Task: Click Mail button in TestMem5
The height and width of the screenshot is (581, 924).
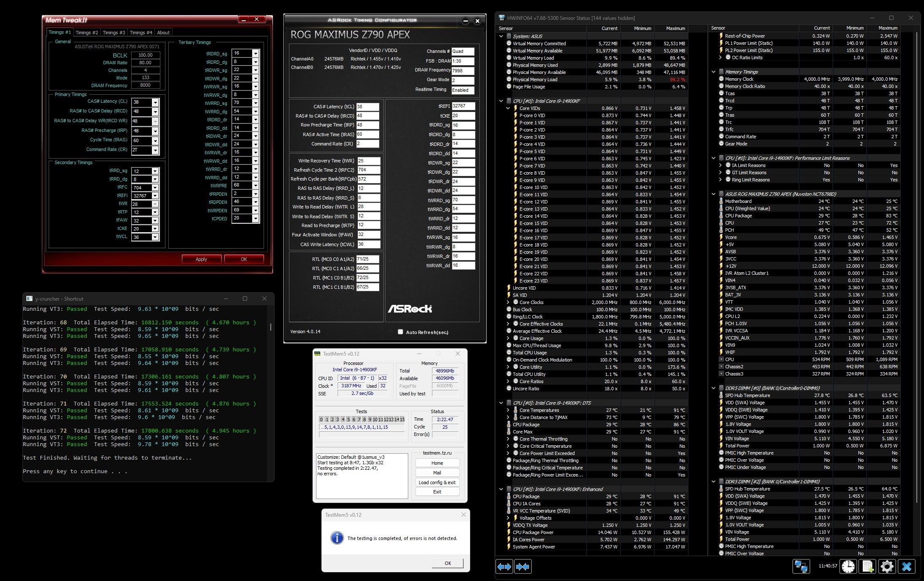Action: 437,473
